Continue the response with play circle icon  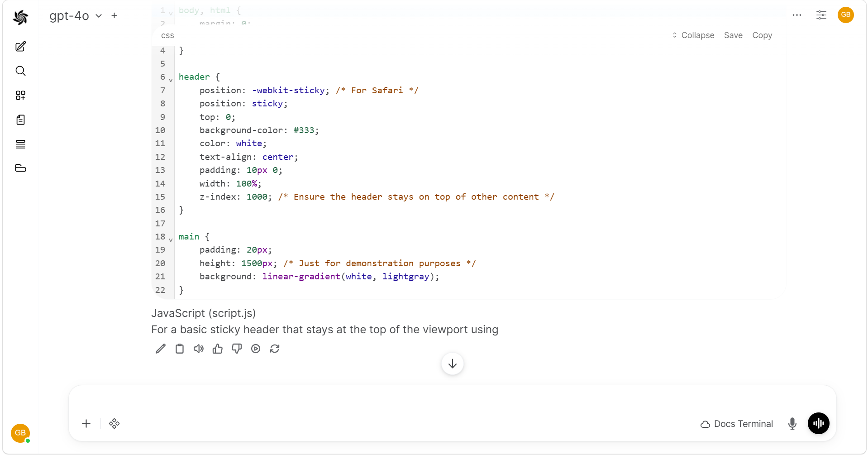(256, 349)
